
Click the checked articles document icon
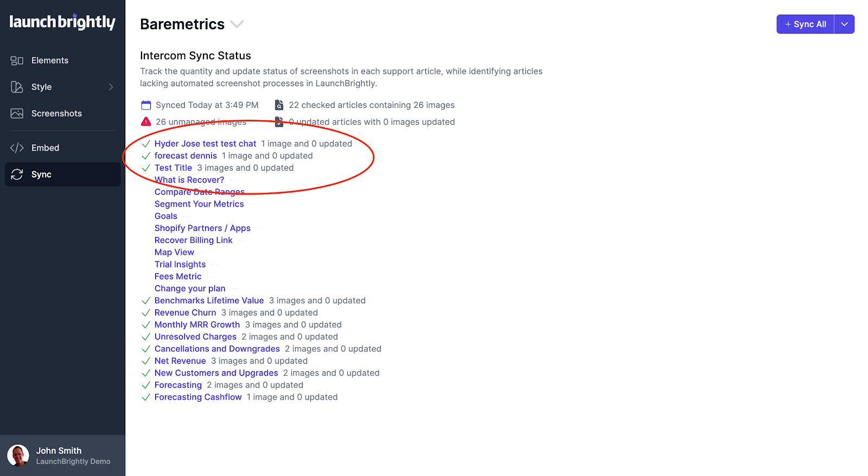tap(279, 105)
